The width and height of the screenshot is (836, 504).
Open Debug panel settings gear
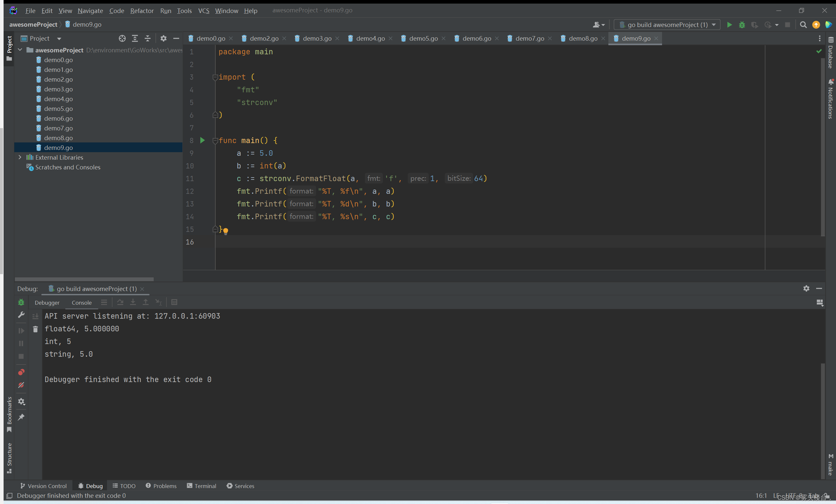click(x=806, y=288)
